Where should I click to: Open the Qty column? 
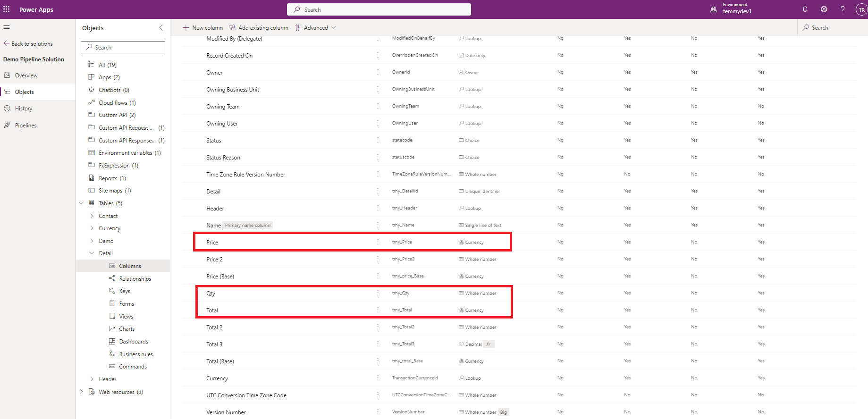pos(211,293)
